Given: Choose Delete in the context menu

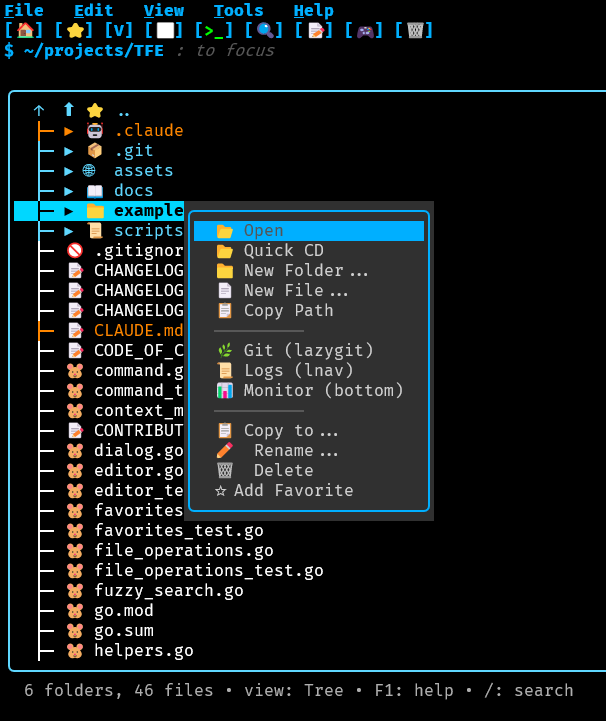Looking at the screenshot, I should (309, 471).
